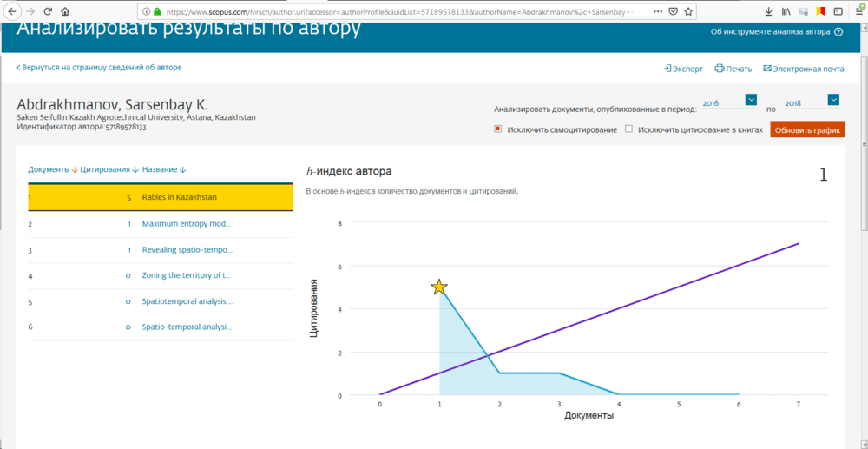Viewport: 868px width, 449px height.
Task: Click the green padlock security icon
Action: coord(157,11)
